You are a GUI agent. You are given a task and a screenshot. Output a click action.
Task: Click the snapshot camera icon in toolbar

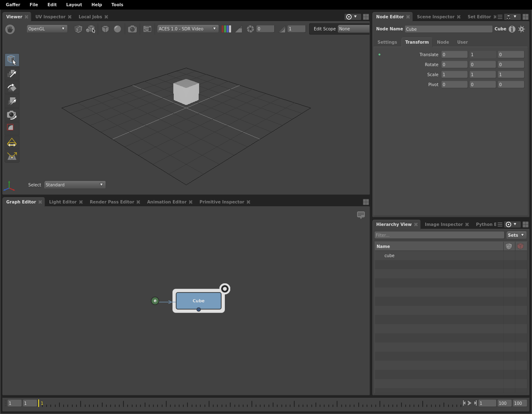tap(132, 29)
